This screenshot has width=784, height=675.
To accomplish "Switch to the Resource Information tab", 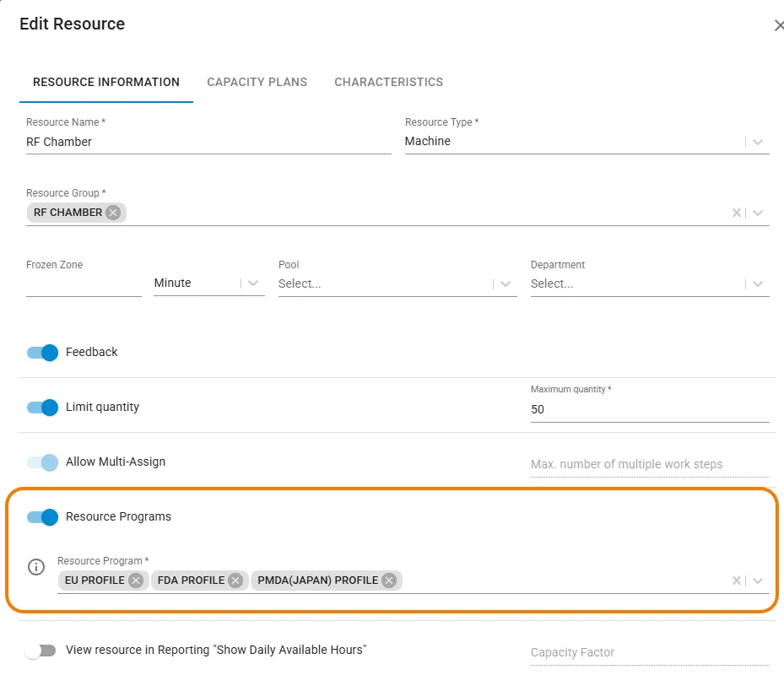I will pyautogui.click(x=106, y=82).
